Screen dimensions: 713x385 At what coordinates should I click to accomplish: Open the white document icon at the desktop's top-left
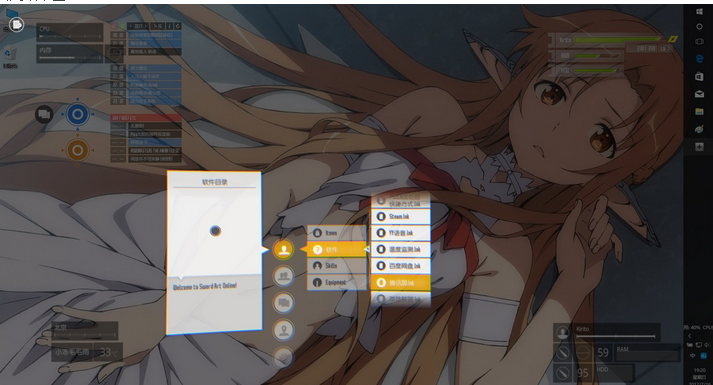pyautogui.click(x=16, y=25)
